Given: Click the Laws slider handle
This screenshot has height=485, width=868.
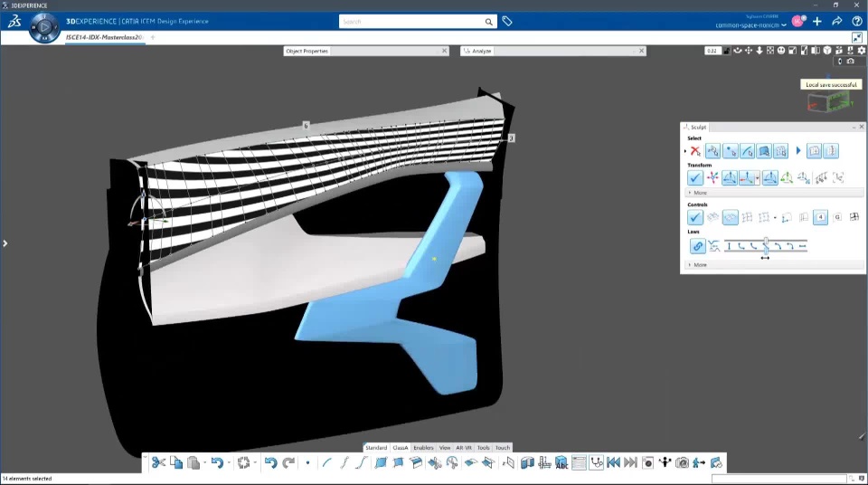Looking at the screenshot, I should coord(766,245).
